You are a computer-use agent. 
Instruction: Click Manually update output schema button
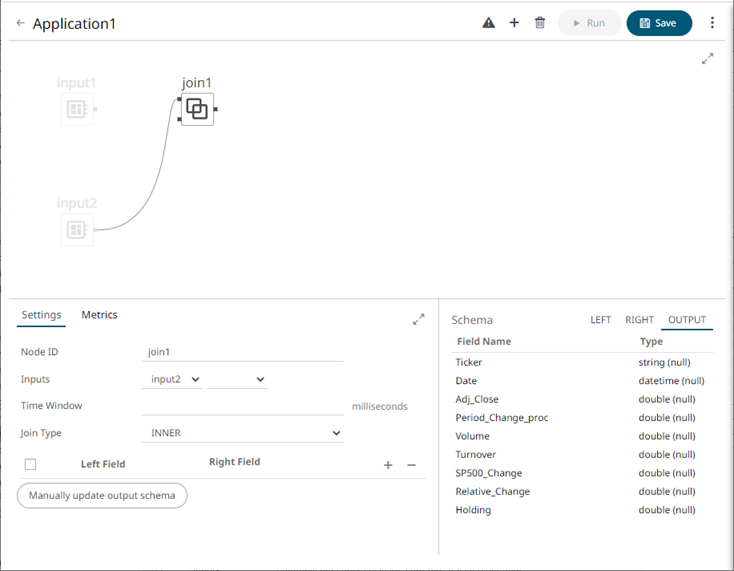tap(102, 496)
